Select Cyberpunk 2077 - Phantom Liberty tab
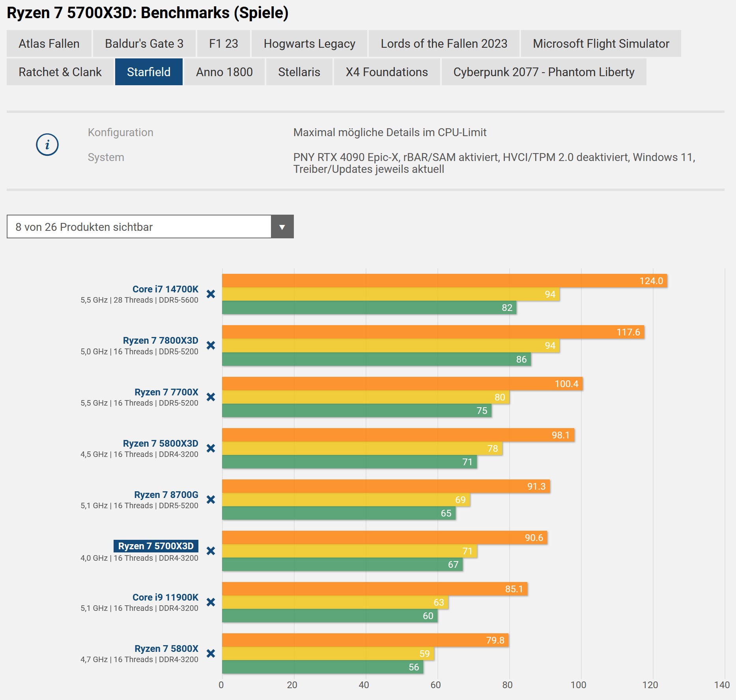736x700 pixels. point(544,72)
